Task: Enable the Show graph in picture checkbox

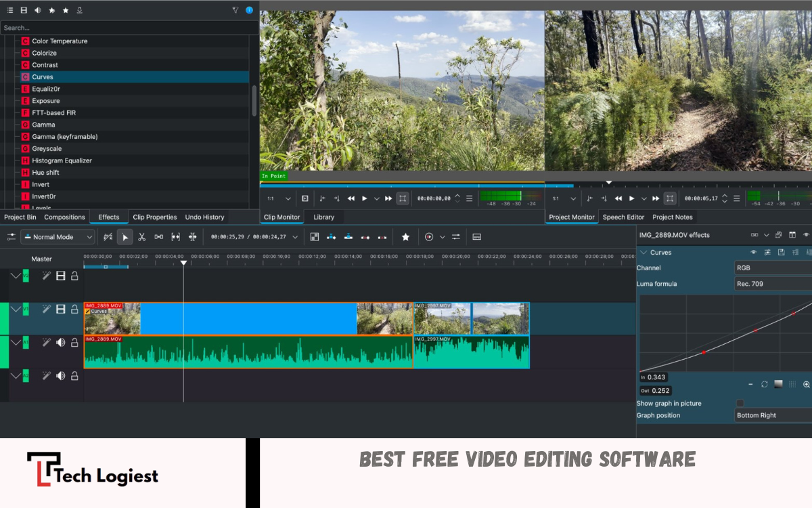Action: click(x=740, y=404)
